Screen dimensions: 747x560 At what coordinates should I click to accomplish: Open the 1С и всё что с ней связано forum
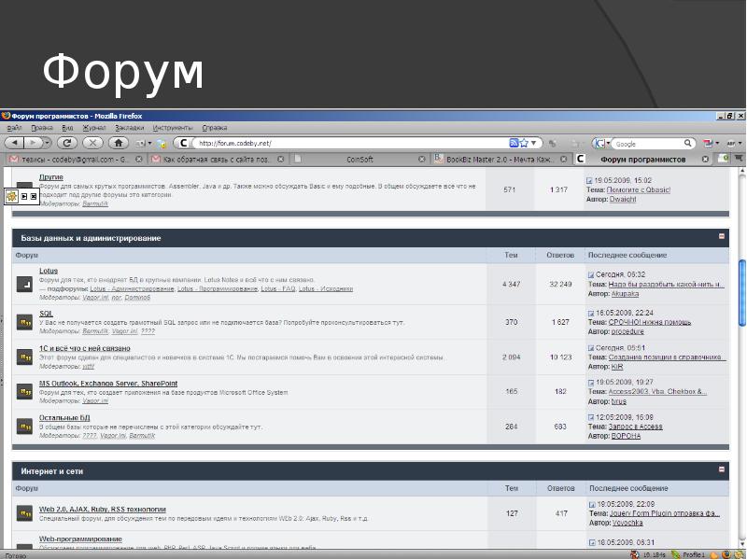point(78,348)
